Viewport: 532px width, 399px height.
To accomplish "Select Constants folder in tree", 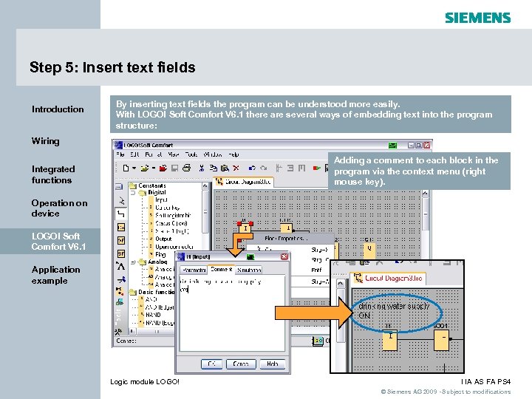I will click(149, 185).
